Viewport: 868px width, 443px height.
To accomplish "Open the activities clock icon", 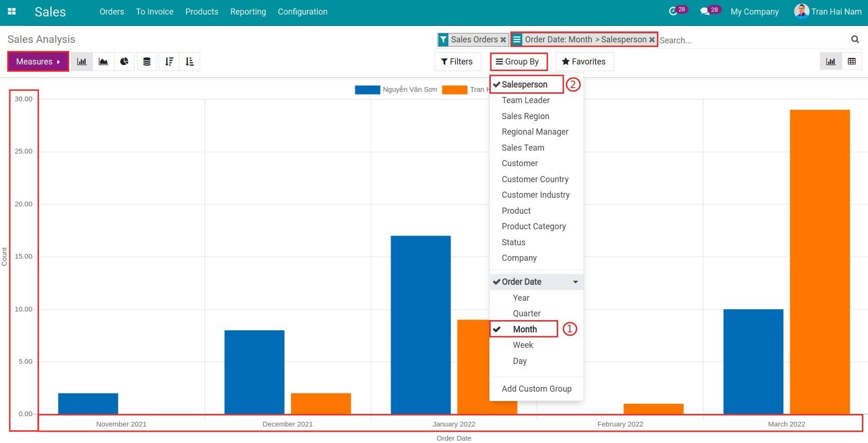I will click(x=673, y=11).
